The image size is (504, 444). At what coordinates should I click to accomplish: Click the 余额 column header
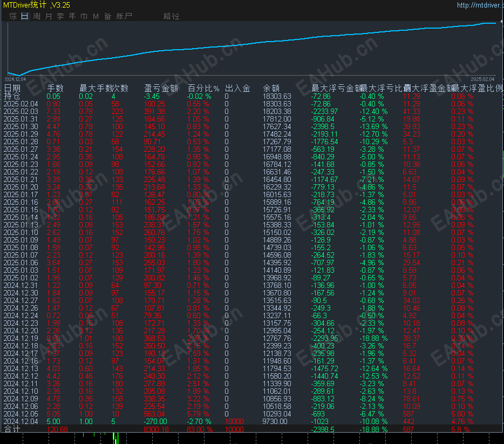(271, 88)
